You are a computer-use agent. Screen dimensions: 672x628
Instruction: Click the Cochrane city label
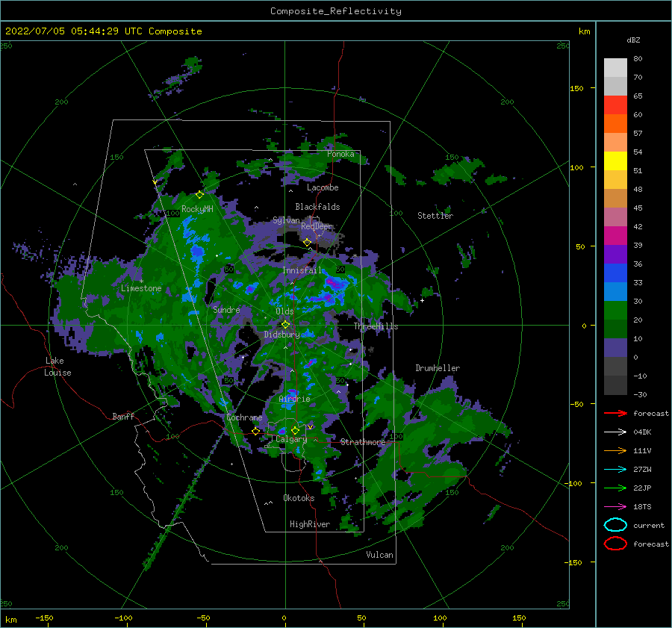[244, 417]
